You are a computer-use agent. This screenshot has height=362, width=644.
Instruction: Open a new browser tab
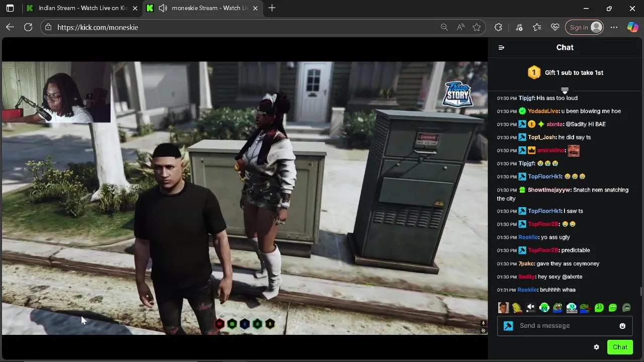[x=272, y=8]
